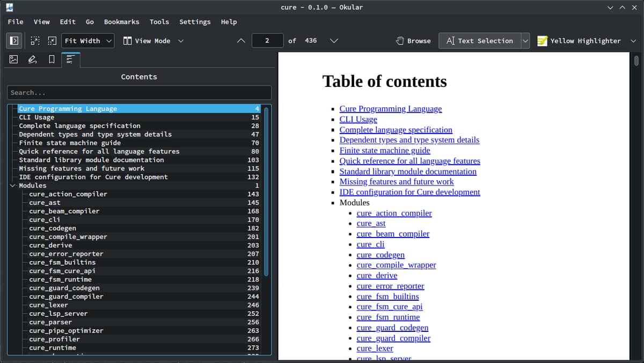Toggle the Text Selection tool
Screen dimensions: 644x363
click(479, 41)
